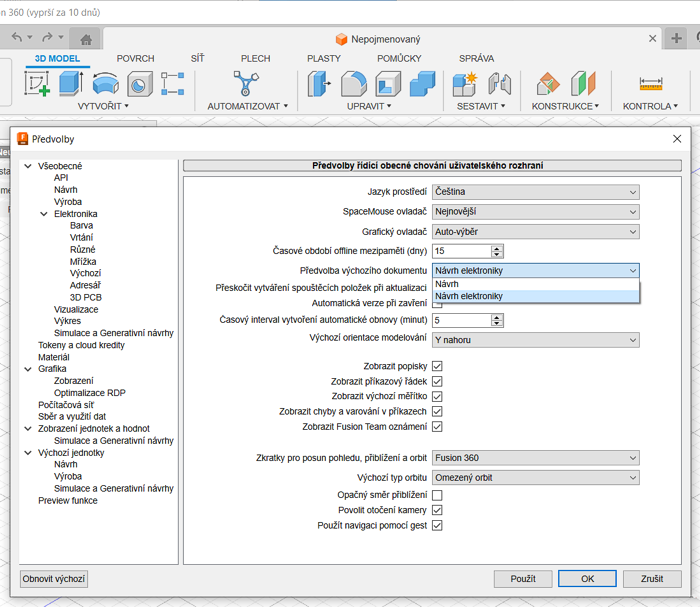Click the create sketch icon in toolbar
This screenshot has height=607, width=700.
(x=37, y=84)
